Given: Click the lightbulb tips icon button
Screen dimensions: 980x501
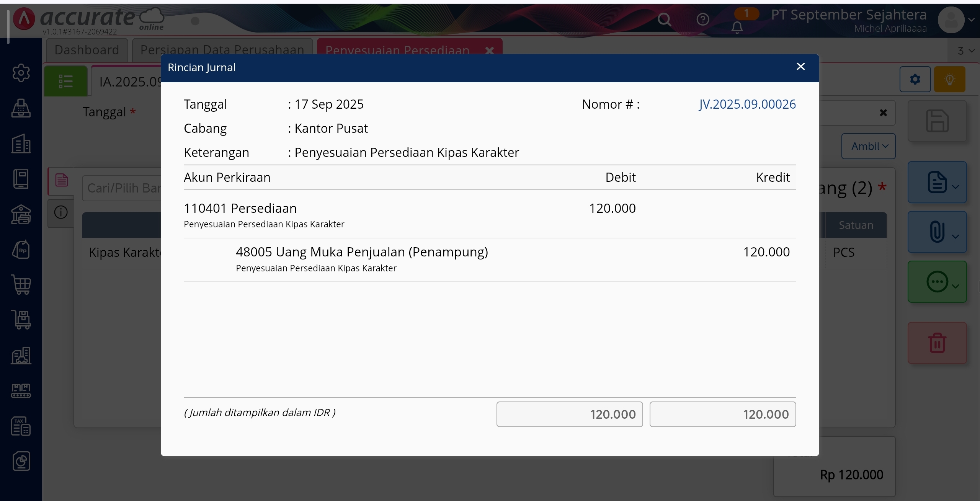Looking at the screenshot, I should point(949,79).
